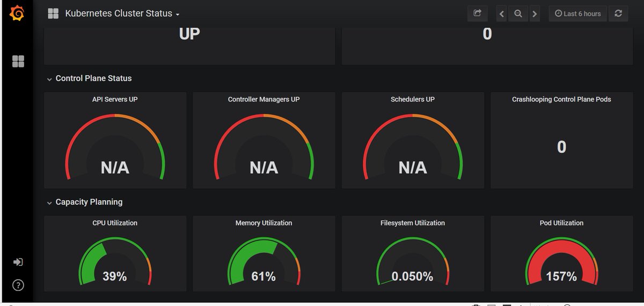Click the 157% pod utilization gauge value

pos(561,276)
